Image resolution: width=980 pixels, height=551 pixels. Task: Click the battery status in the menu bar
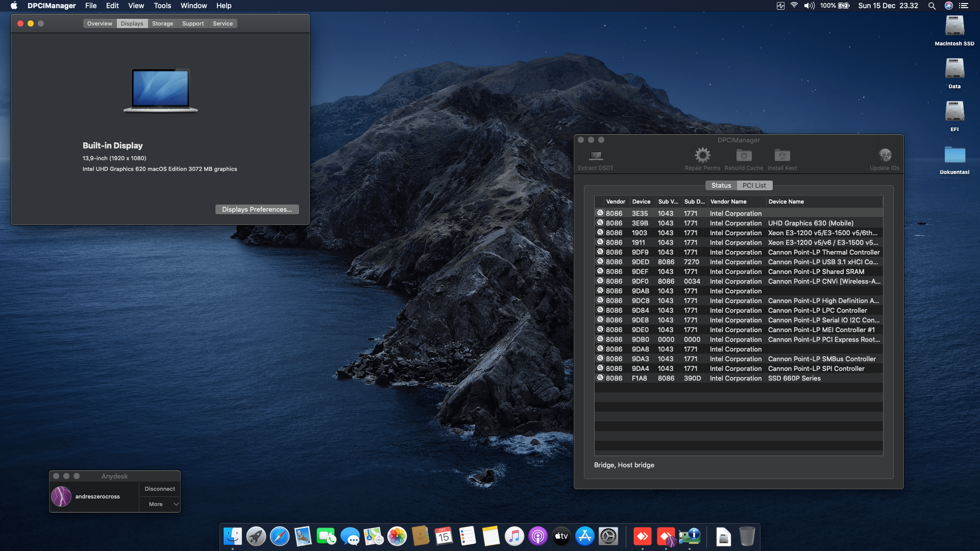click(835, 6)
